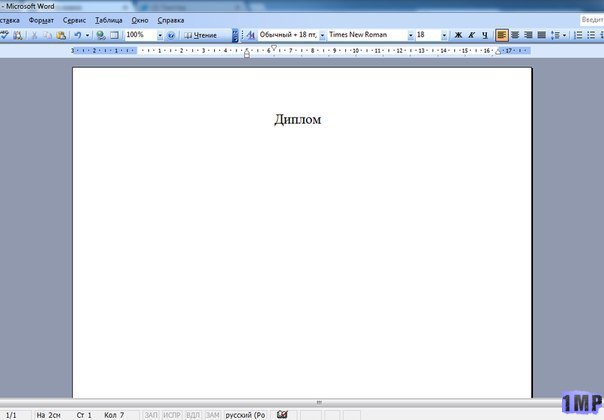
Task: Justify the text alignment
Action: pyautogui.click(x=541, y=35)
